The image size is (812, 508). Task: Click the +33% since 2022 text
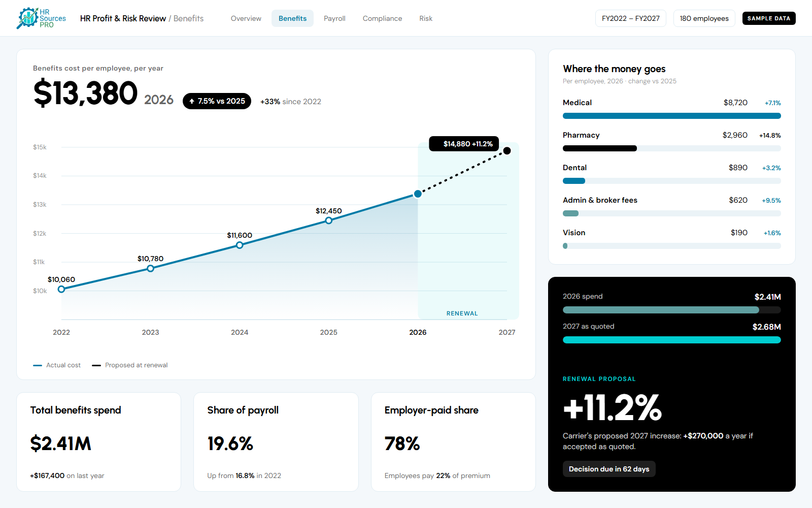(x=291, y=102)
